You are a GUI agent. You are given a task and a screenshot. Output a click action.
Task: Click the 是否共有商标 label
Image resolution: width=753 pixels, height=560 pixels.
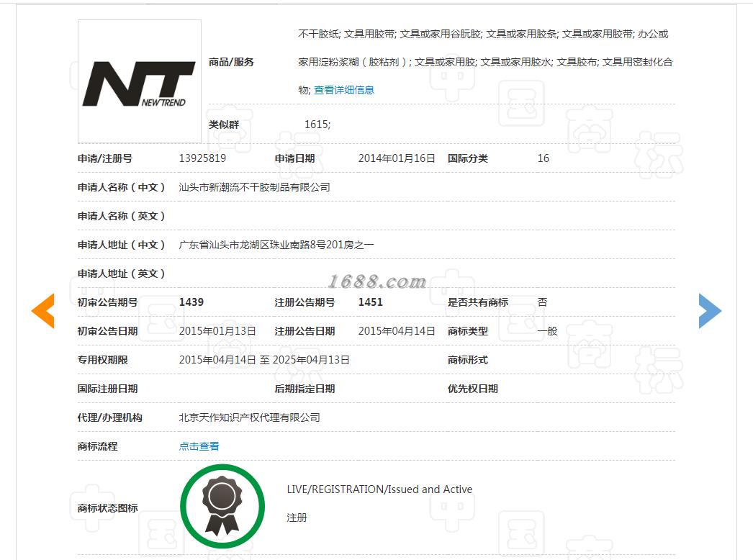[x=478, y=302]
